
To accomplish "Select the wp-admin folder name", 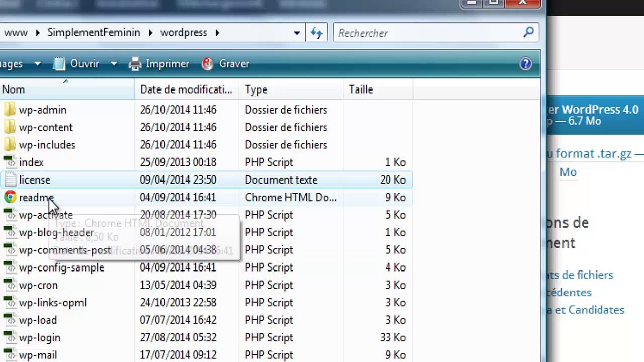I will tap(43, 110).
